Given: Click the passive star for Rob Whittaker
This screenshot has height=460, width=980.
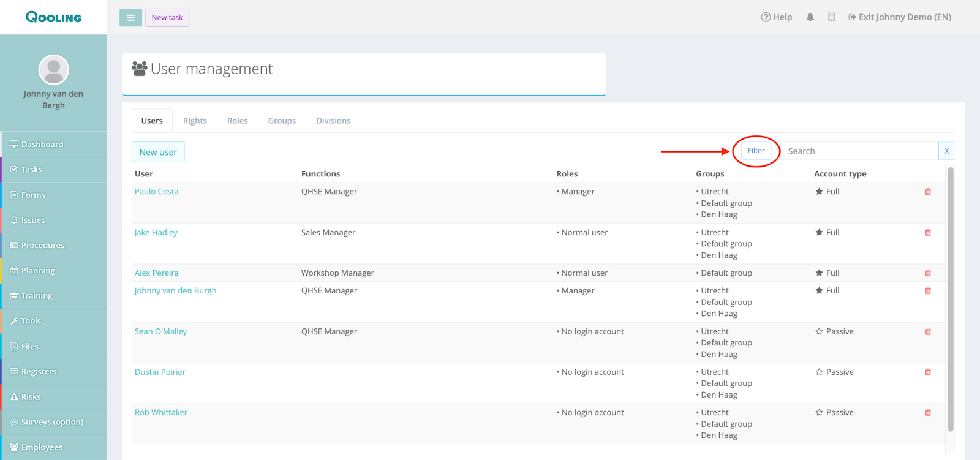Looking at the screenshot, I should [819, 413].
